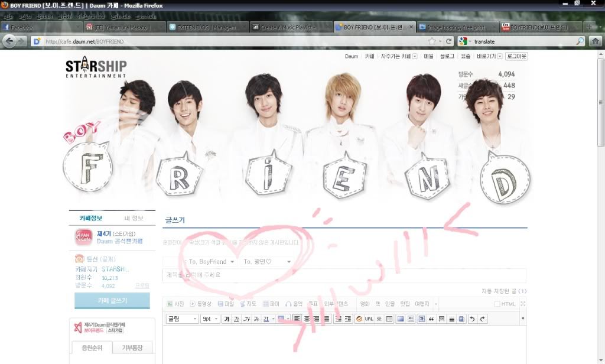Insert a quotation block with the quote icon
The width and height of the screenshot is (605, 364).
point(431,319)
